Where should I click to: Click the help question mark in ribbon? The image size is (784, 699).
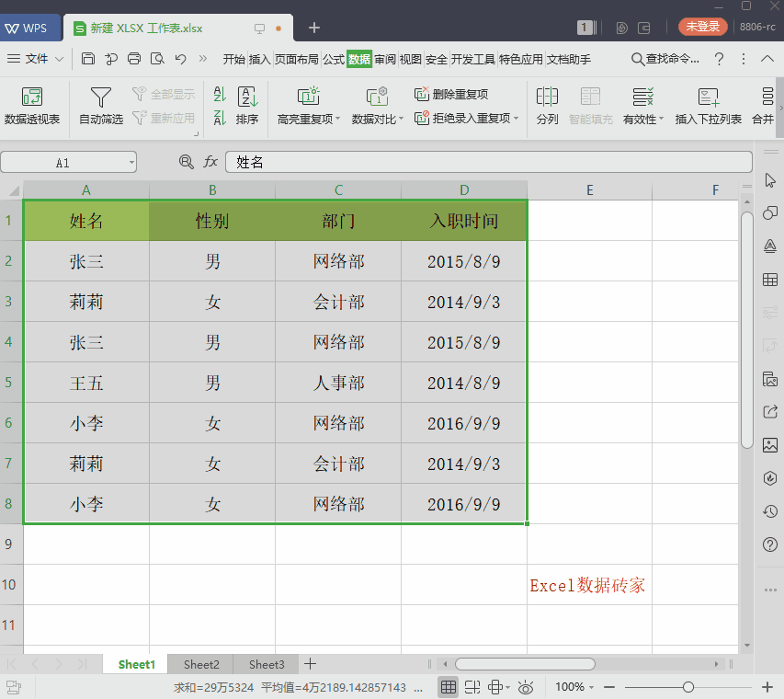point(719,59)
